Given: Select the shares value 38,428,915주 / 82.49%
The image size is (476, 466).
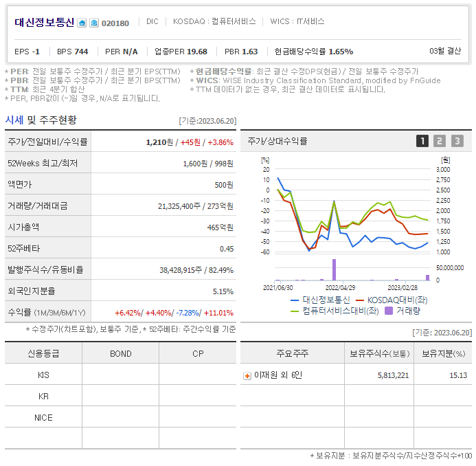Looking at the screenshot, I should (x=196, y=270).
